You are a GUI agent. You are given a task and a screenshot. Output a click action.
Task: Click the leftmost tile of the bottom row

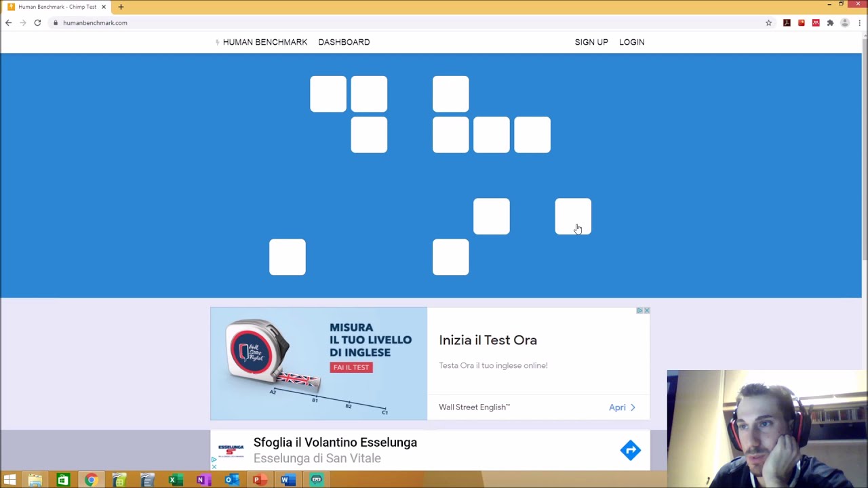pyautogui.click(x=288, y=257)
